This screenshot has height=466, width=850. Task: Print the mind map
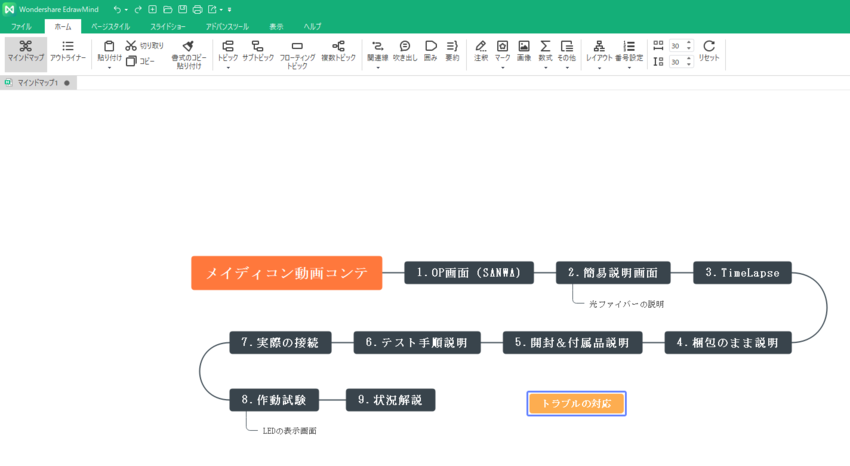coord(197,9)
